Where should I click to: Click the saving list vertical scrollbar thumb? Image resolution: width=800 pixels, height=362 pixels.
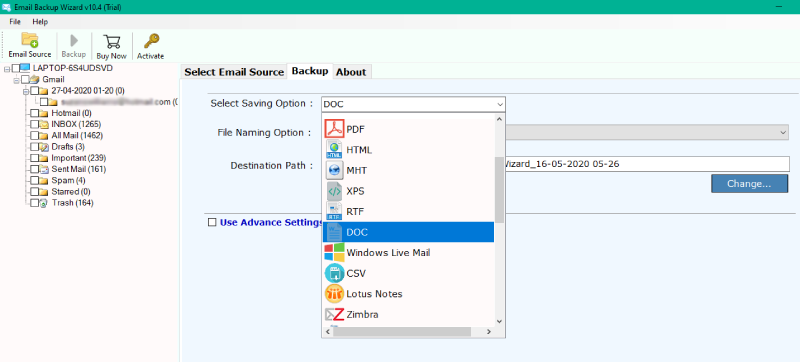tap(499, 190)
